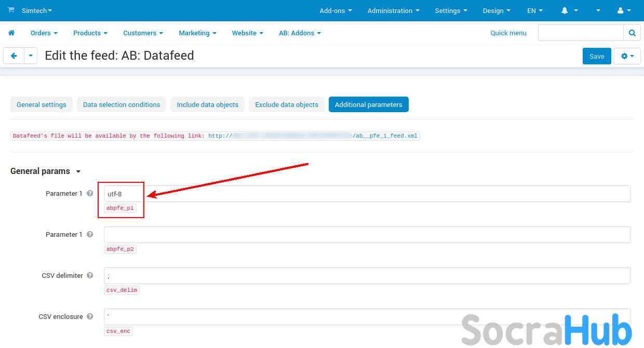The image size is (644, 348).
Task: Open the Include data objects tab
Action: [208, 104]
